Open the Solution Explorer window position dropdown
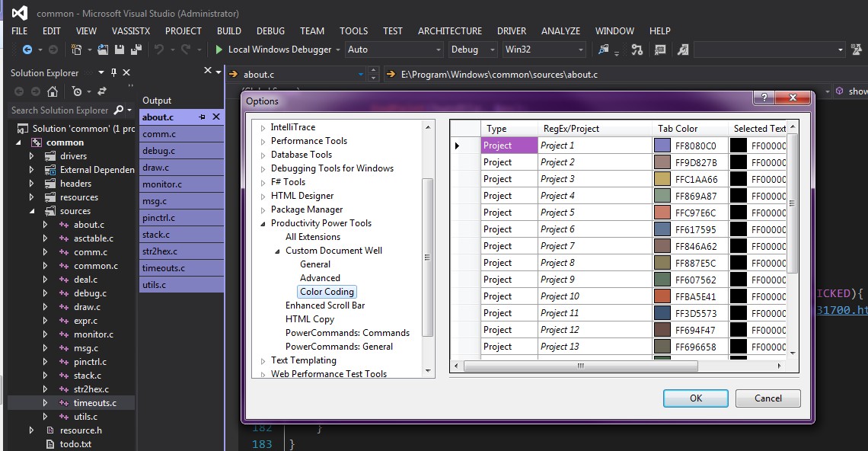Screen dimensions: 868x451 pyautogui.click(x=101, y=72)
